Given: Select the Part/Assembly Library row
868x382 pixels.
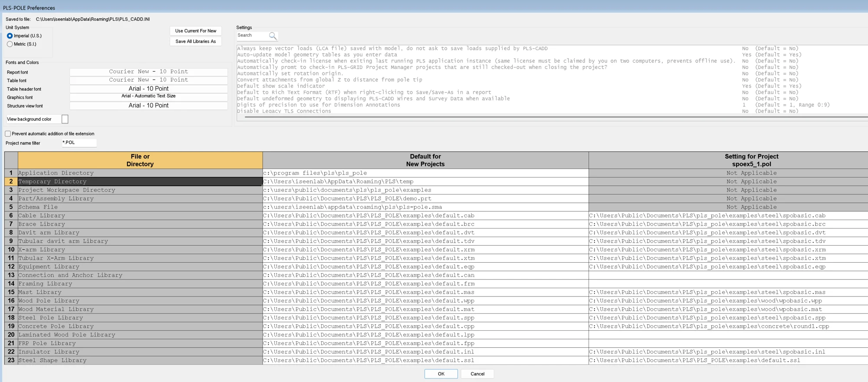Looking at the screenshot, I should coord(140,199).
